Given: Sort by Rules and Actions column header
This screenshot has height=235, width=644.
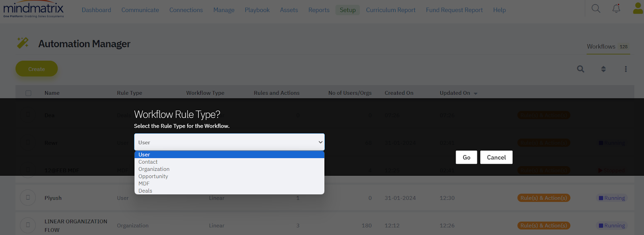Looking at the screenshot, I should pos(277,93).
